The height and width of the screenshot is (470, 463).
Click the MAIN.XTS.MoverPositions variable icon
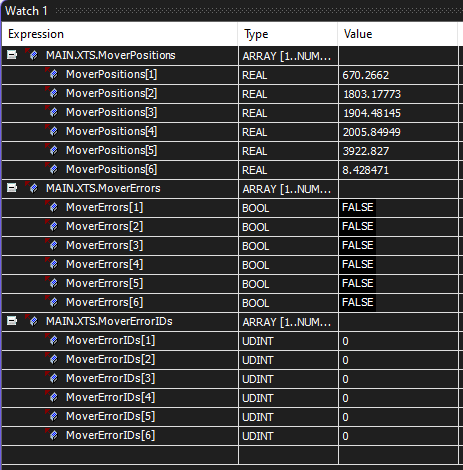(x=32, y=55)
